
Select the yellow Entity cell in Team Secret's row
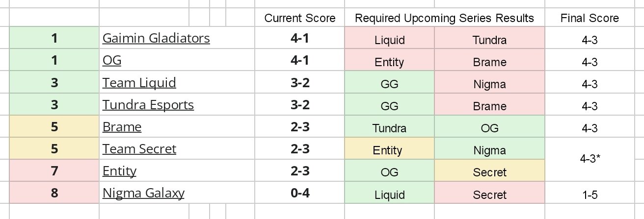(389, 150)
